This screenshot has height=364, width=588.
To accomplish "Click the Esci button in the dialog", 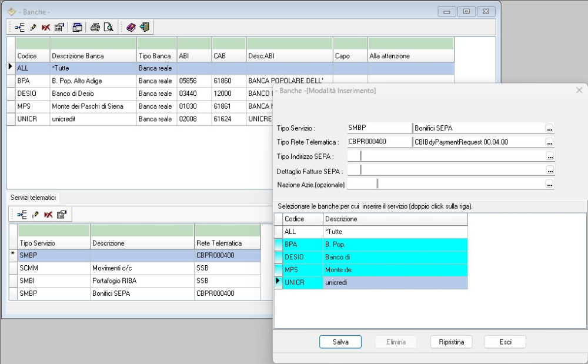I will point(505,342).
